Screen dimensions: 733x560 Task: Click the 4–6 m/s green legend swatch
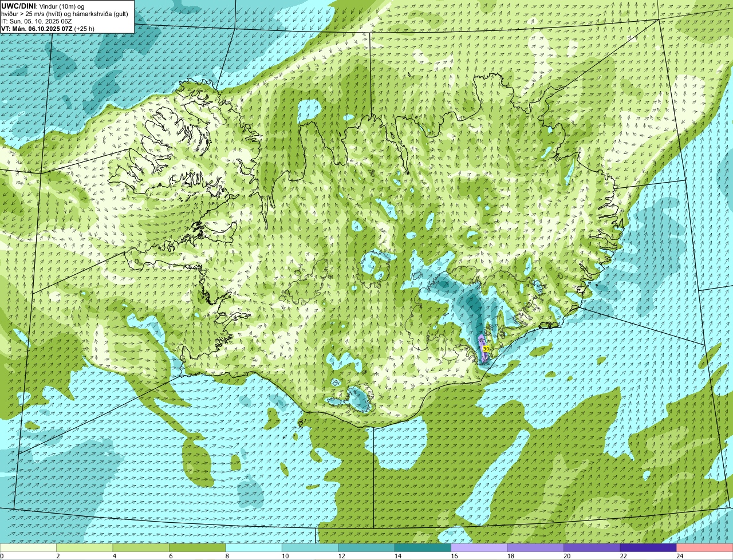point(141,547)
